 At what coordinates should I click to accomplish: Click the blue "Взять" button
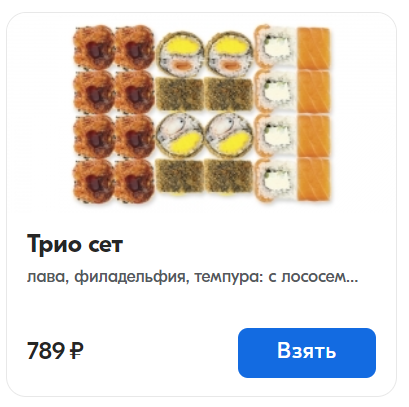pos(307,353)
